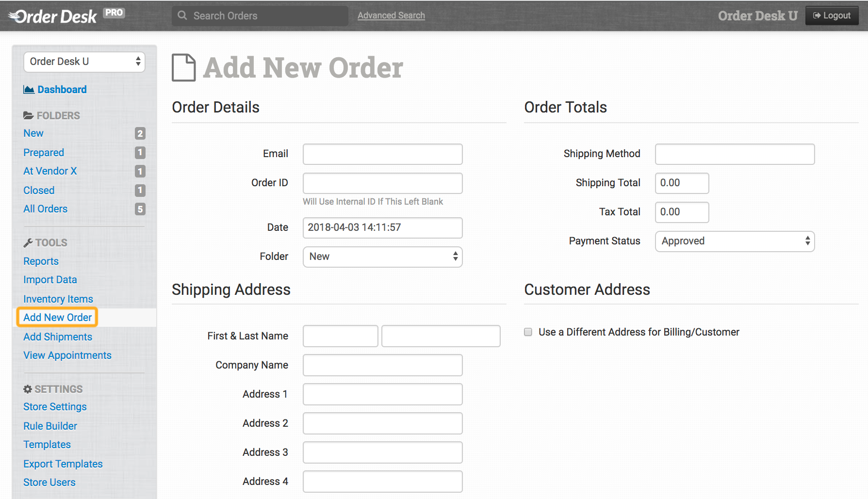This screenshot has height=499, width=868.
Task: Click the Add New Order page icon
Action: pyautogui.click(x=184, y=68)
